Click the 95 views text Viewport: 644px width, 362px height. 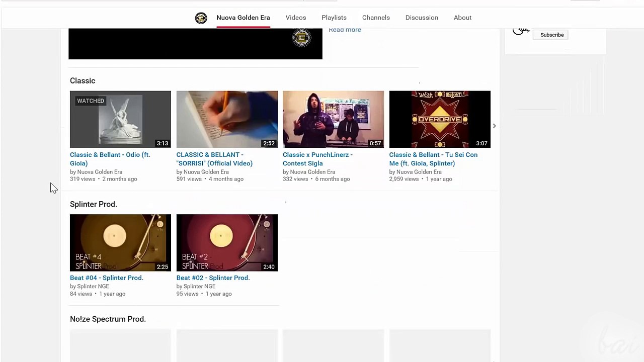(188, 294)
